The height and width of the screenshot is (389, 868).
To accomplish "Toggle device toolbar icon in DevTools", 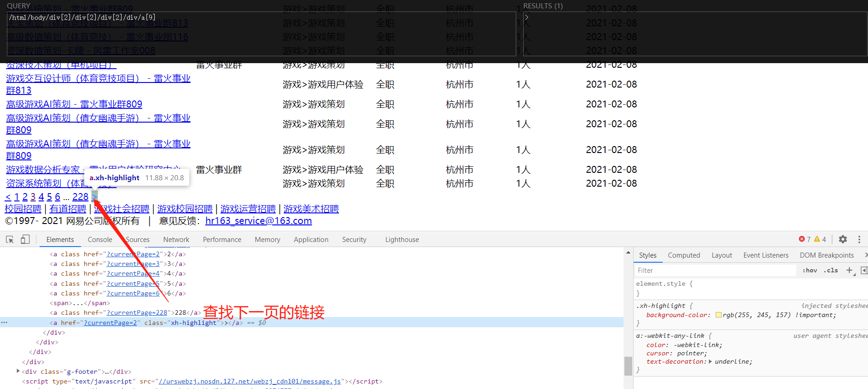I will pyautogui.click(x=25, y=239).
